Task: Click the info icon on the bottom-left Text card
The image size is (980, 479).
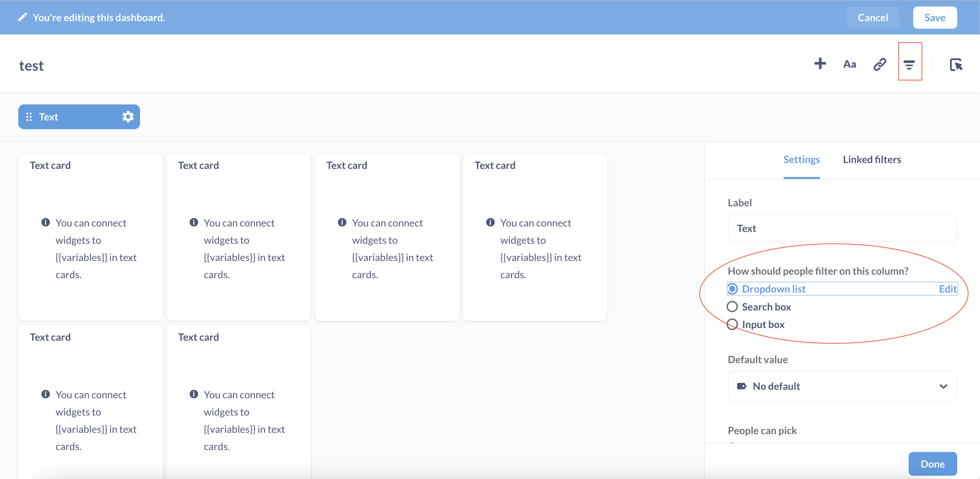Action: (45, 394)
